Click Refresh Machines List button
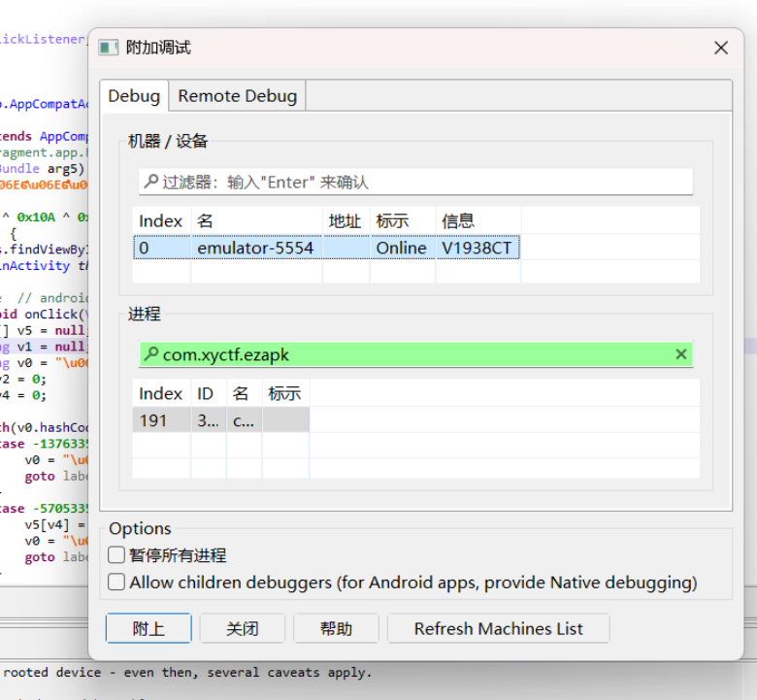 coord(498,628)
